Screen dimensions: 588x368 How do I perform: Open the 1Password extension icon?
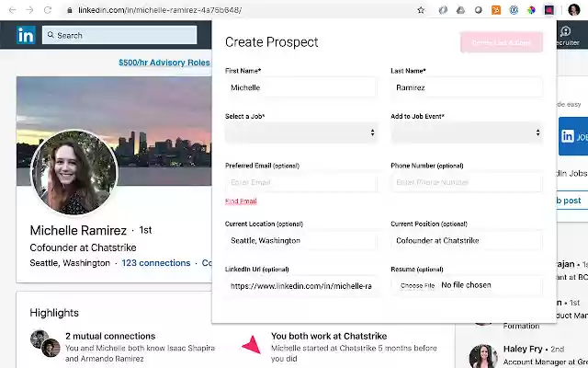coord(514,10)
